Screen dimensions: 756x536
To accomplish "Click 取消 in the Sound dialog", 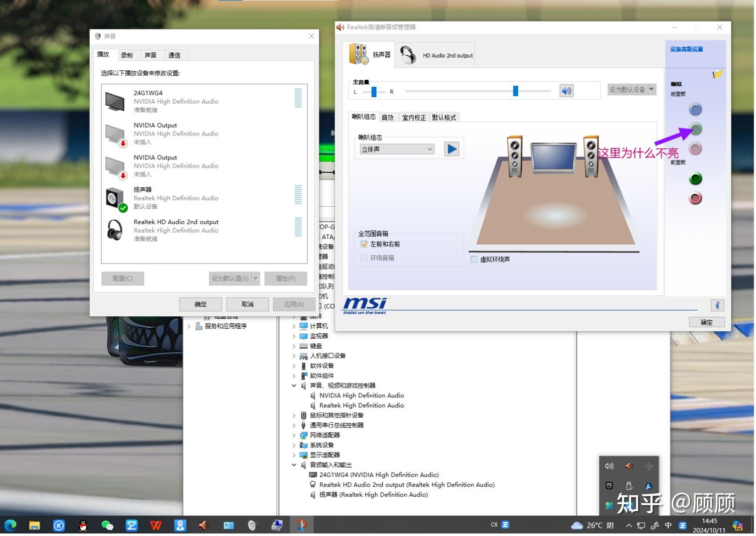I will pyautogui.click(x=248, y=304).
